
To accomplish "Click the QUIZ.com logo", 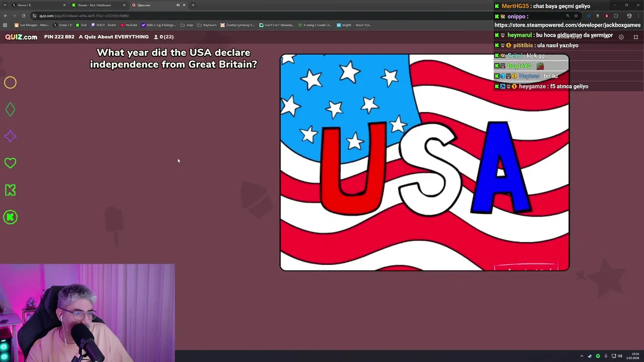I will (21, 37).
